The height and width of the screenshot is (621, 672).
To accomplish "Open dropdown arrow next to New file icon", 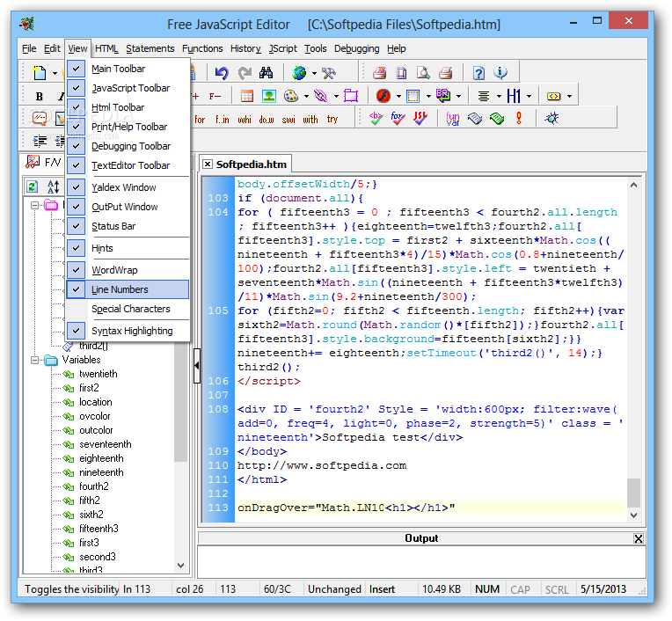I will (55, 73).
